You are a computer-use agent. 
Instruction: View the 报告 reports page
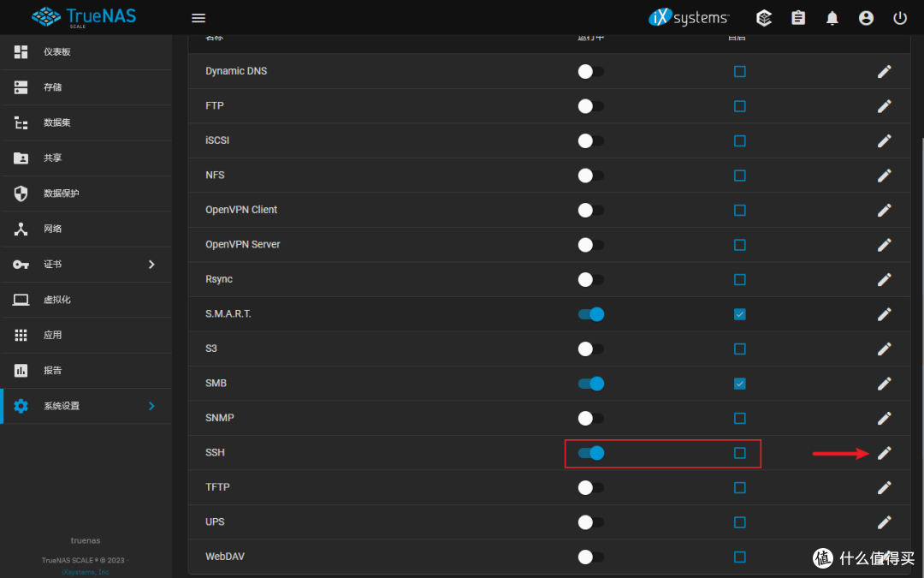50,370
